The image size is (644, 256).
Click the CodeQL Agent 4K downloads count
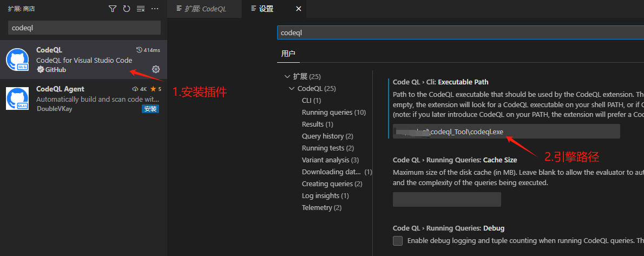[140, 89]
